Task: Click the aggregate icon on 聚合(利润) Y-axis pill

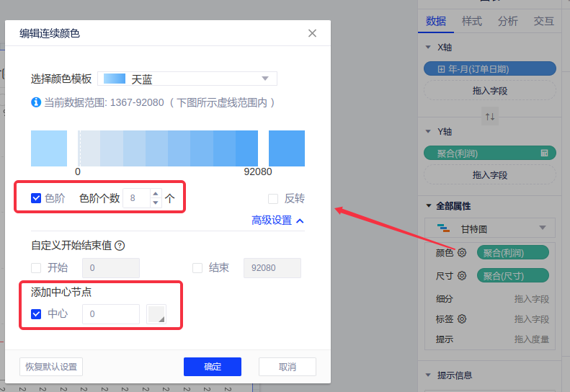Action: click(x=545, y=153)
